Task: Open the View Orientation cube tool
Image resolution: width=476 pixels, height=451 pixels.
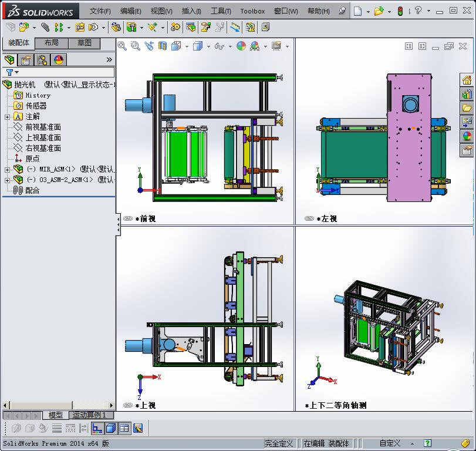Action: coord(175,46)
